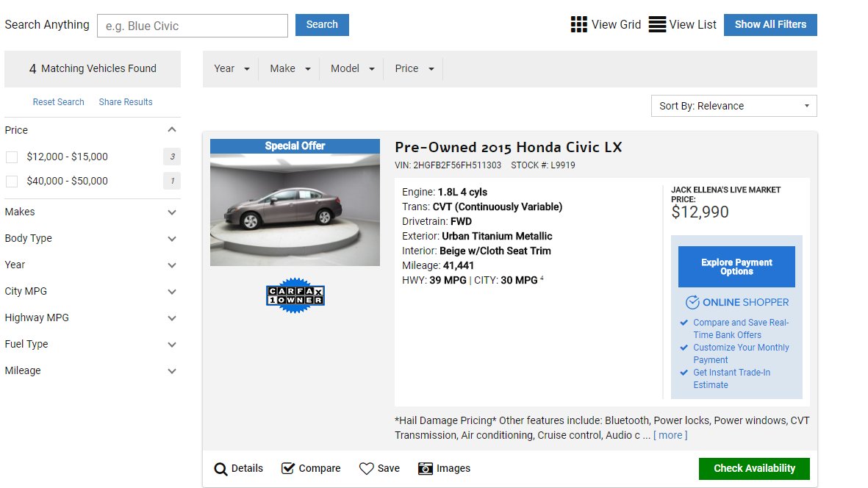Click the Compare checkmark icon

[x=288, y=468]
